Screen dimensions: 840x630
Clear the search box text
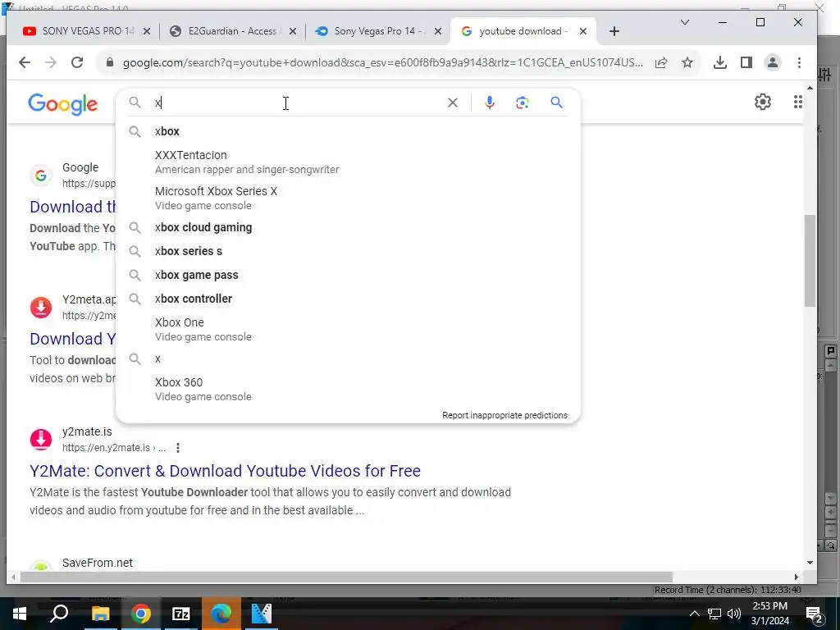[x=453, y=103]
